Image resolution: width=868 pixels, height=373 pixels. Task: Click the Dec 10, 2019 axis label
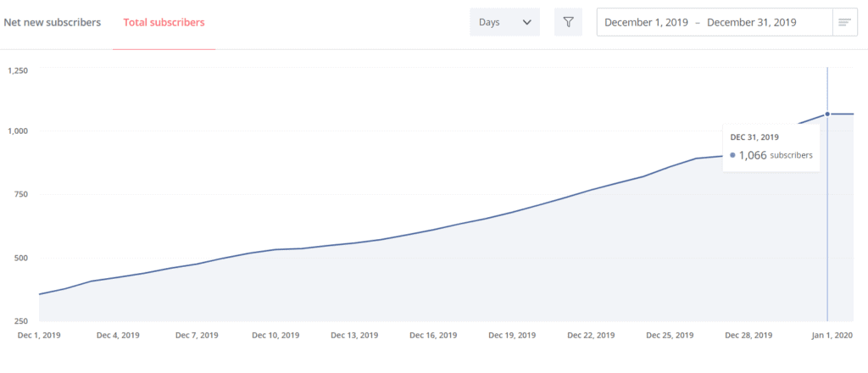pos(275,336)
